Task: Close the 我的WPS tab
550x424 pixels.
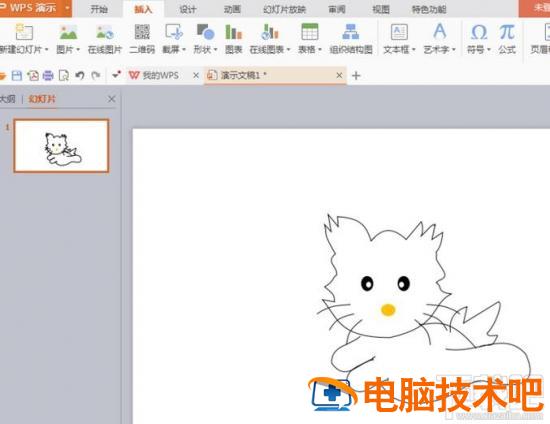Action: point(196,75)
